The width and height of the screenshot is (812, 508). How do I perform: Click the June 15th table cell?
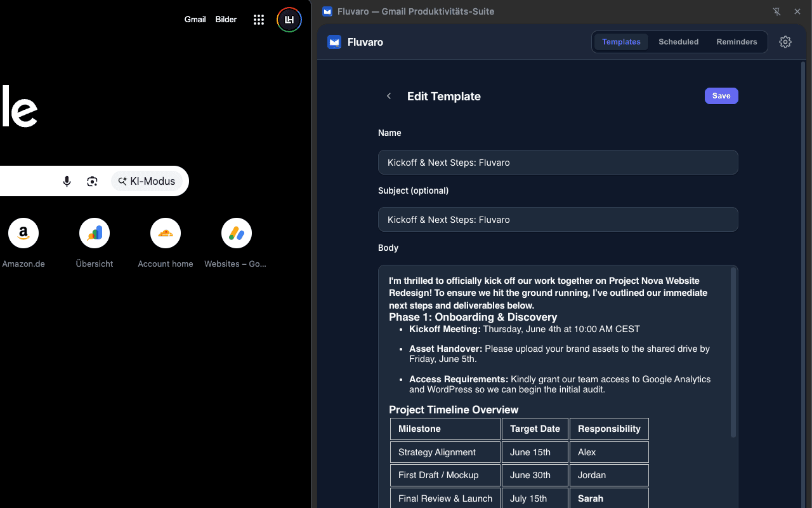coord(535,452)
